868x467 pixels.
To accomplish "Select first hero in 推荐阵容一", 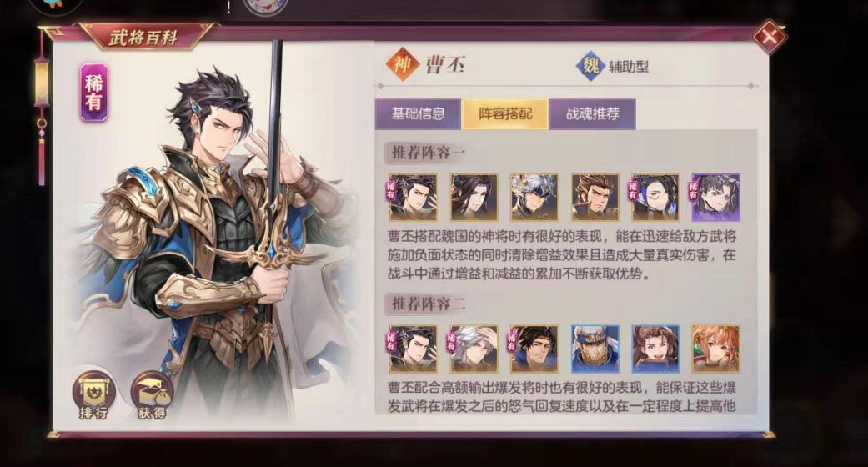I will pyautogui.click(x=413, y=197).
